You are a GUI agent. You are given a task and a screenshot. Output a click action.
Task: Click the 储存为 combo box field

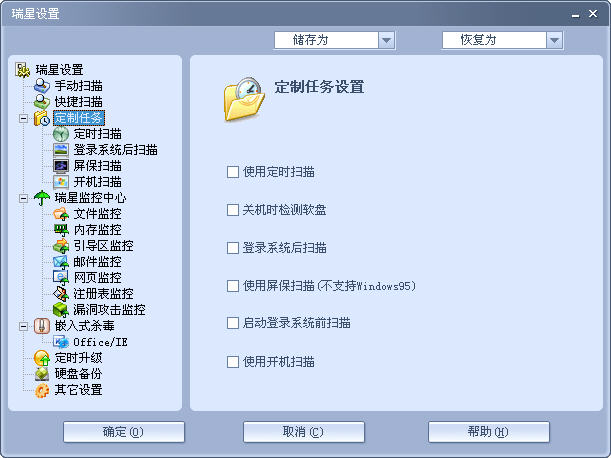click(335, 40)
